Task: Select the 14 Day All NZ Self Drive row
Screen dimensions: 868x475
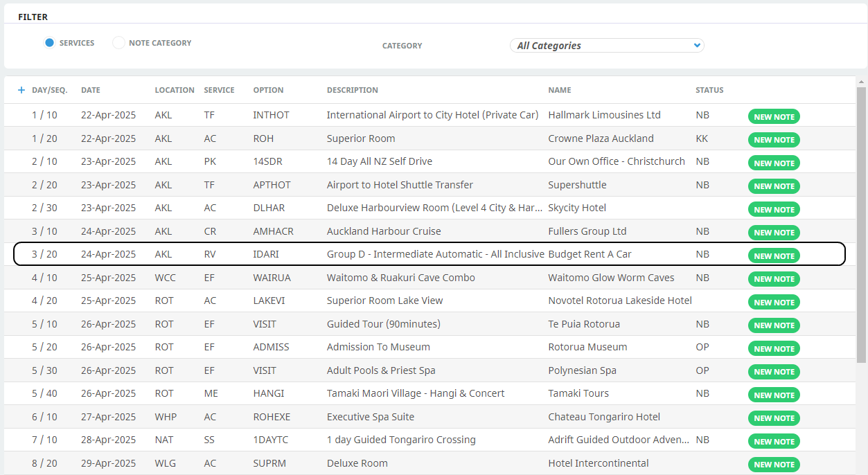Action: (x=379, y=161)
